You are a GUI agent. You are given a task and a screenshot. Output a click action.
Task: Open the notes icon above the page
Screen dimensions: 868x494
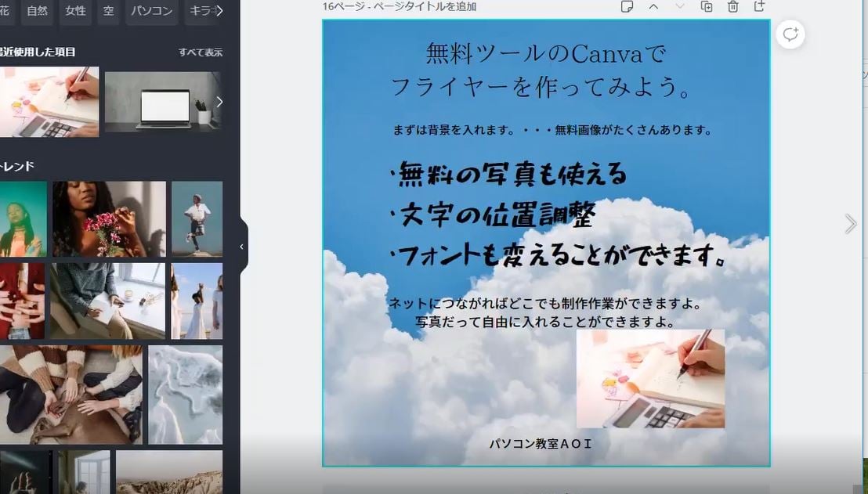[x=627, y=6]
